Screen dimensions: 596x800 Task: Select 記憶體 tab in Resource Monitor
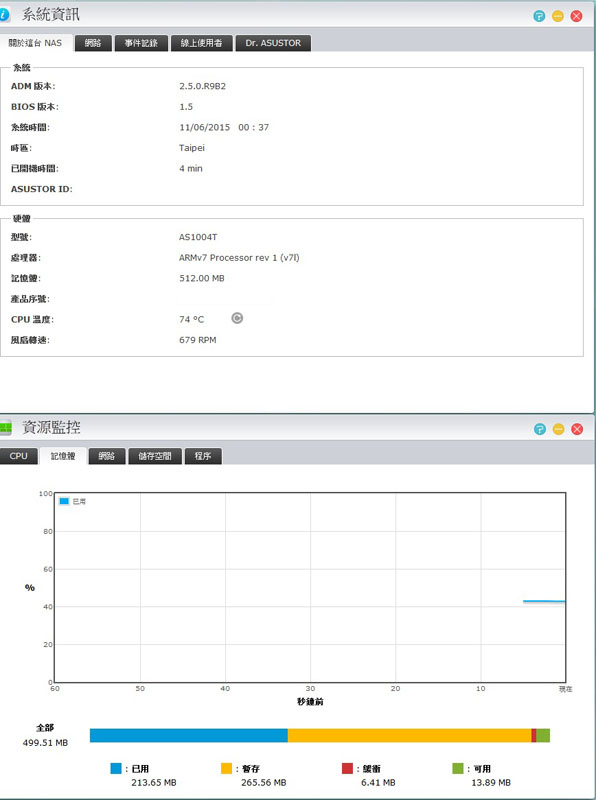coord(63,456)
